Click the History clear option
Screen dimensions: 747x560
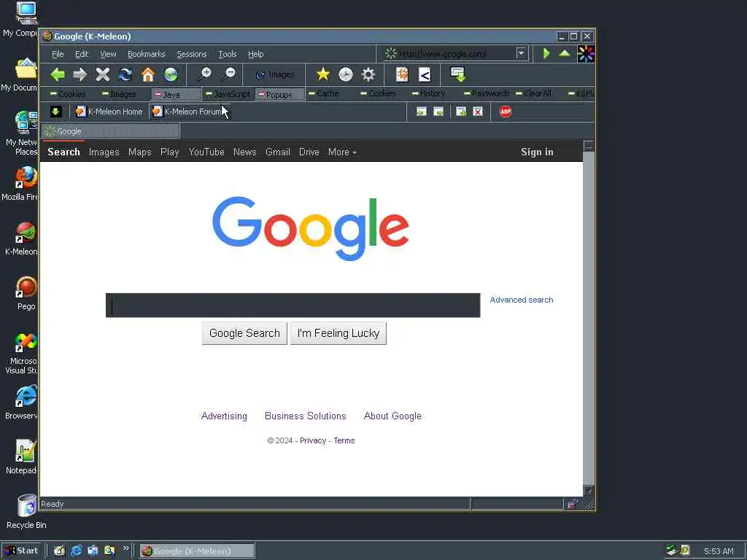429,93
